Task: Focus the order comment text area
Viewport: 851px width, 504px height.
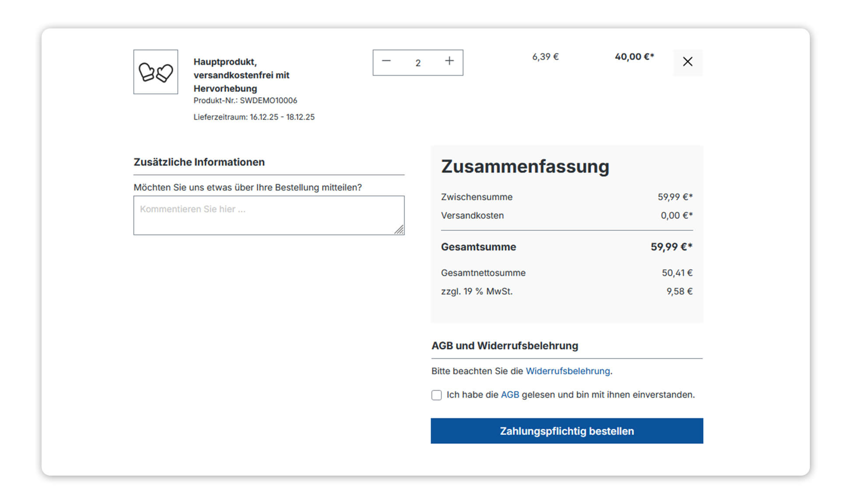Action: (x=269, y=216)
